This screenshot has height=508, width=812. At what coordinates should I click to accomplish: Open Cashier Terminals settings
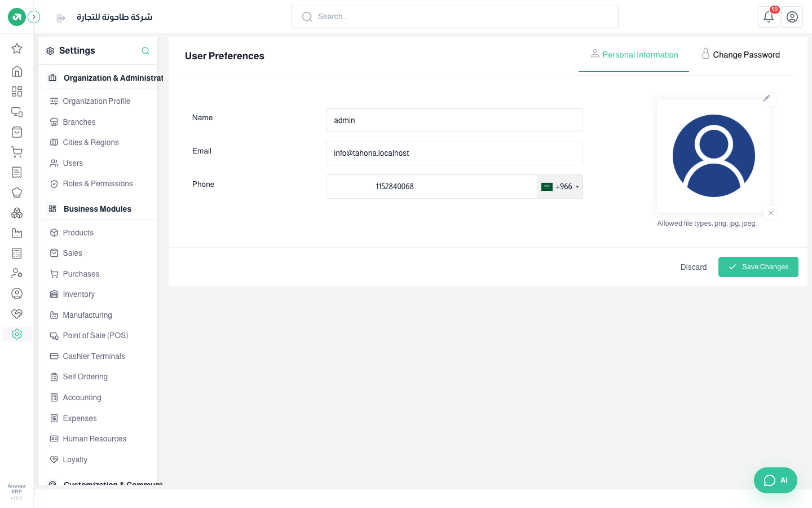94,356
